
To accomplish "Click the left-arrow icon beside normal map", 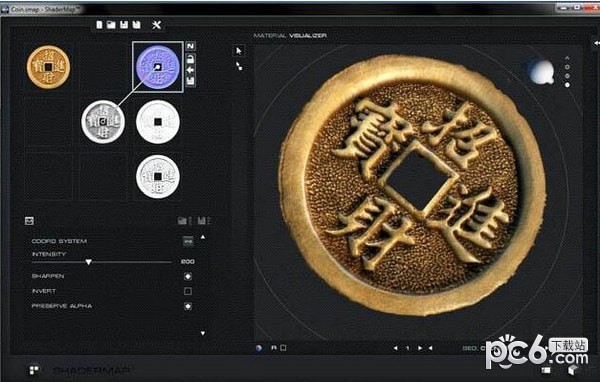I will (191, 70).
